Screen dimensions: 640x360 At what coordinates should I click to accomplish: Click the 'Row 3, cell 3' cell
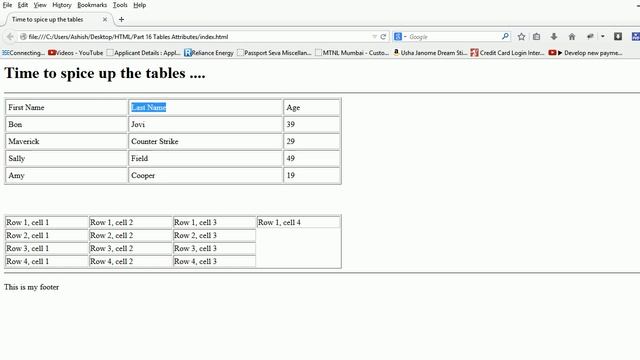[215, 249]
